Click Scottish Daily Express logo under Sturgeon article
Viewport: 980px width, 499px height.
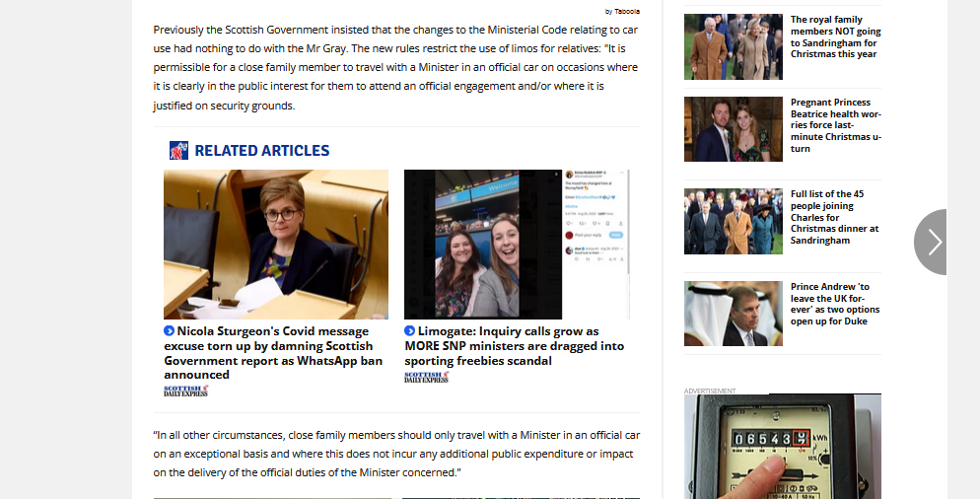(185, 391)
